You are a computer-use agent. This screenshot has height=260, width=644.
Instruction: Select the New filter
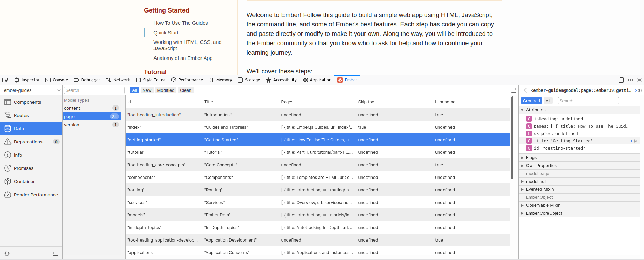[x=147, y=90]
